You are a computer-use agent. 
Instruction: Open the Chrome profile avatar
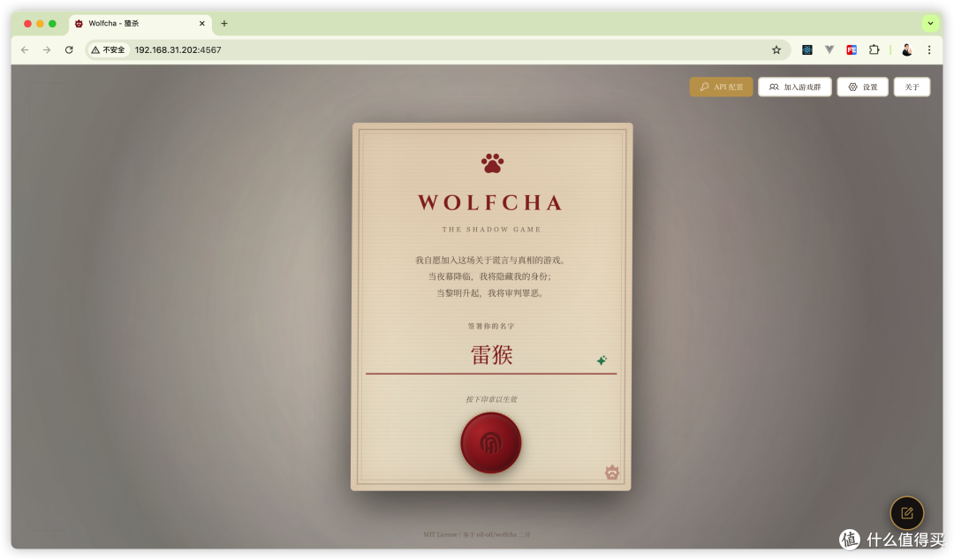tap(906, 50)
